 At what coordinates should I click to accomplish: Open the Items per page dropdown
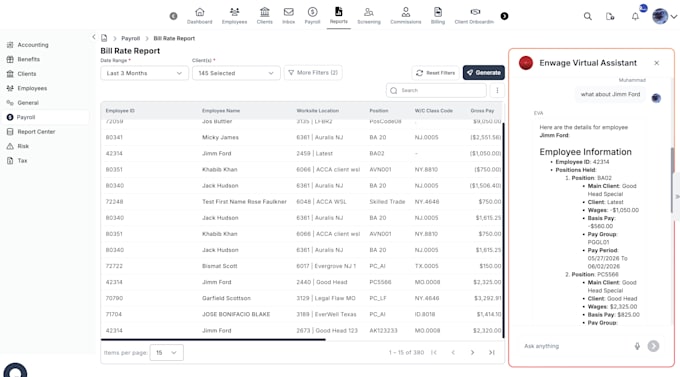click(167, 352)
